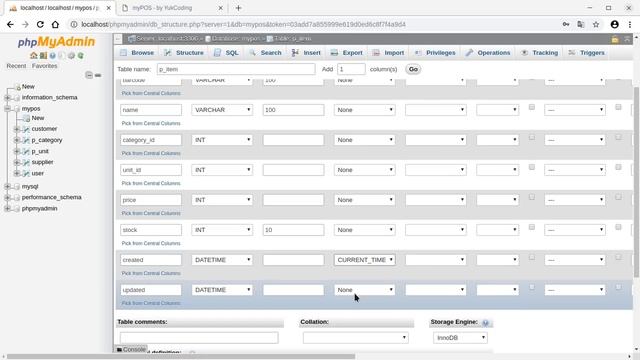Viewport: 640px width, 360px height.
Task: Open Storage Engine help icon
Action: [x=485, y=323]
